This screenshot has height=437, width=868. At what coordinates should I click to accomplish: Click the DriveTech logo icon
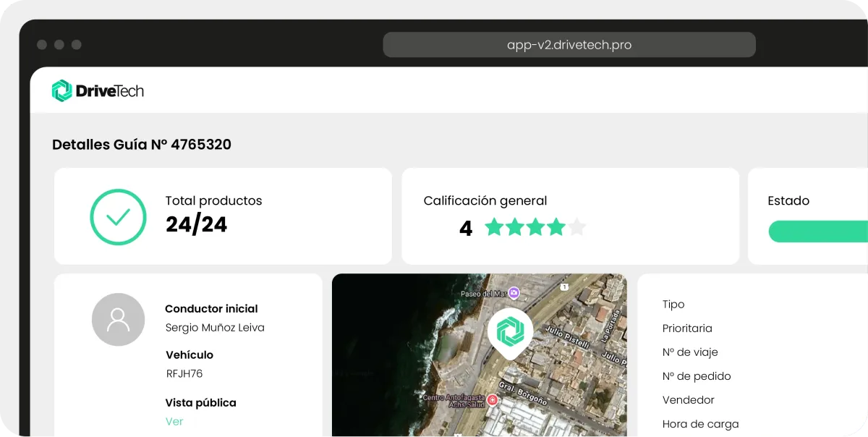click(61, 90)
